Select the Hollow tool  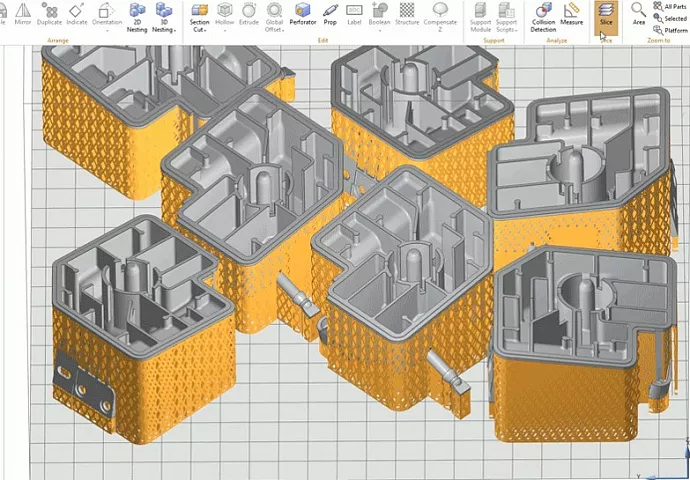coord(224,13)
